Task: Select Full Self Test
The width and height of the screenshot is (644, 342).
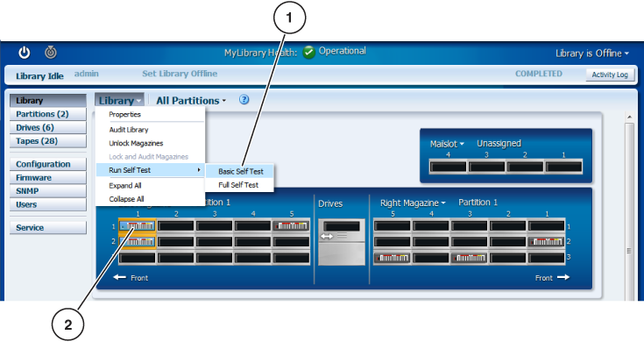Action: coord(239,185)
